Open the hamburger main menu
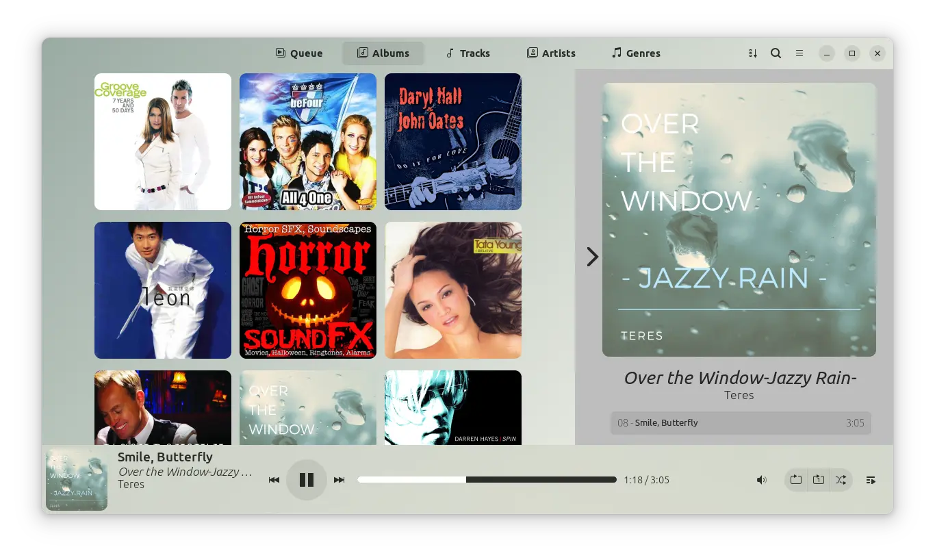Viewport: 935px width, 560px height. (x=799, y=53)
